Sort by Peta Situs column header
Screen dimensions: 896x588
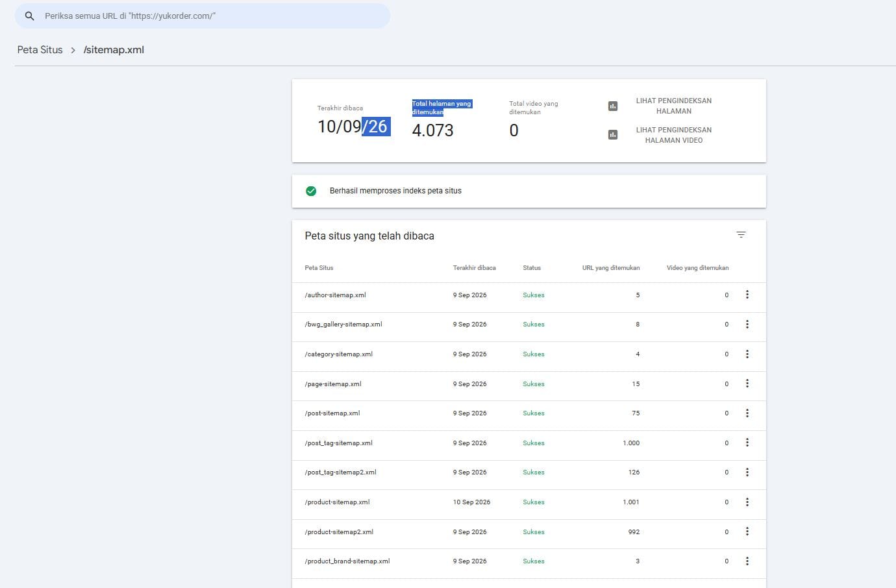click(319, 267)
